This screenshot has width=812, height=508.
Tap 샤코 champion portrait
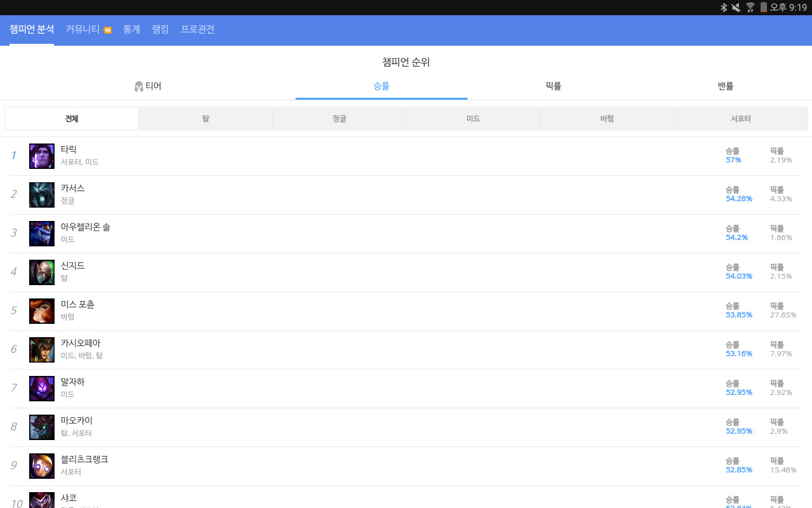tap(42, 500)
